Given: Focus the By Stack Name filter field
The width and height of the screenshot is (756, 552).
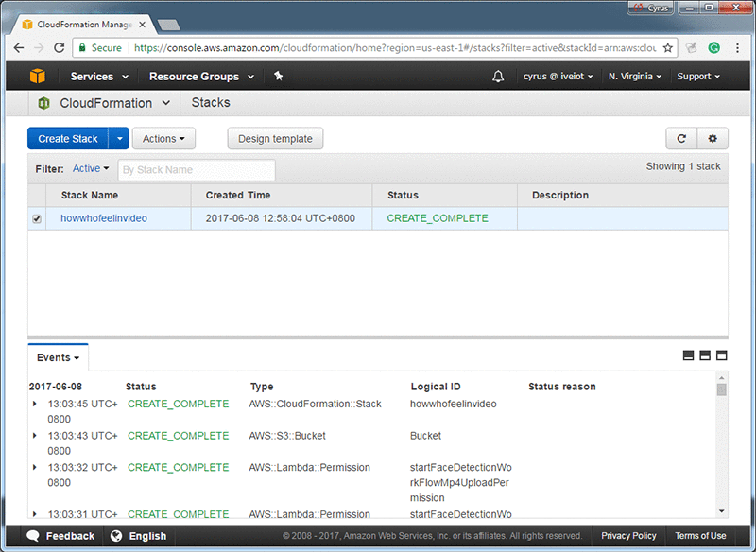Looking at the screenshot, I should pyautogui.click(x=197, y=170).
